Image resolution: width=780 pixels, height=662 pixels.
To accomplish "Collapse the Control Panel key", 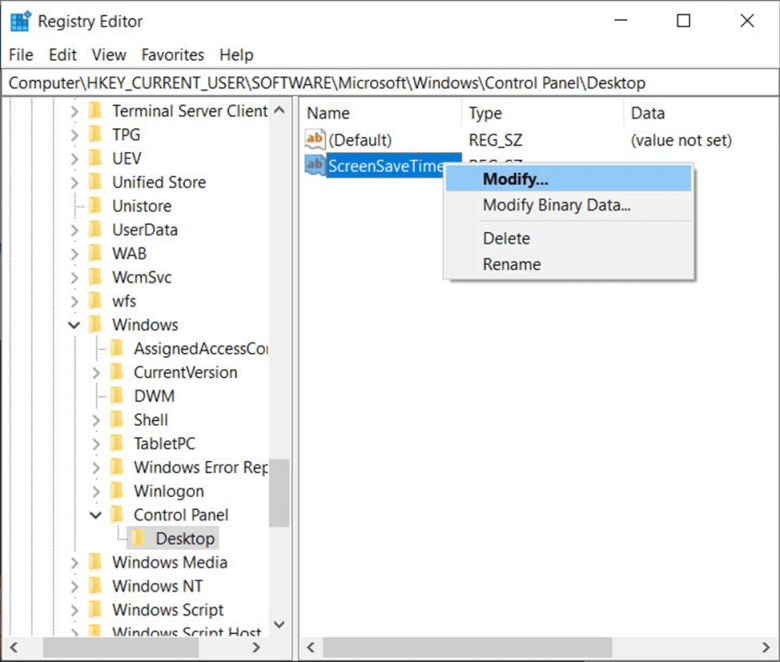I will click(x=96, y=515).
